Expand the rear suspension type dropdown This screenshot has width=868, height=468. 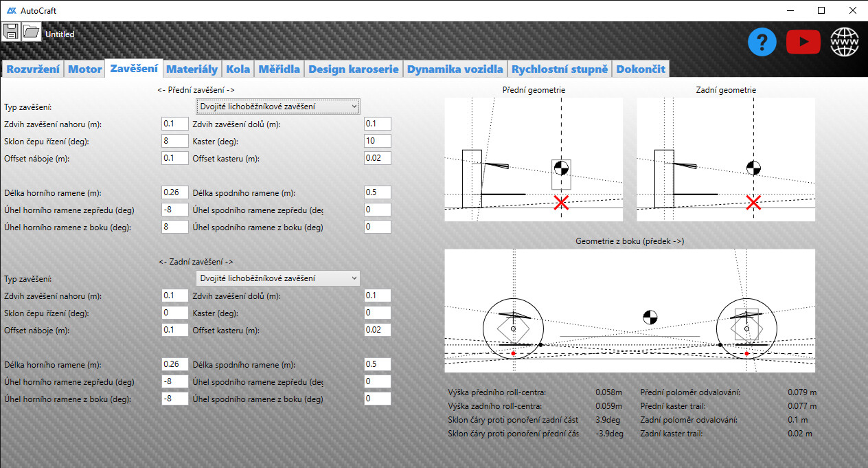[277, 278]
